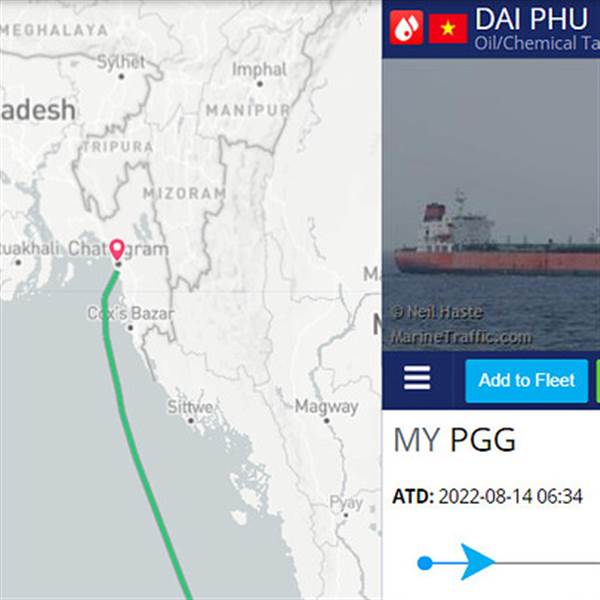Open the DAI PHU ship photo
The height and width of the screenshot is (600, 600).
pyautogui.click(x=491, y=205)
